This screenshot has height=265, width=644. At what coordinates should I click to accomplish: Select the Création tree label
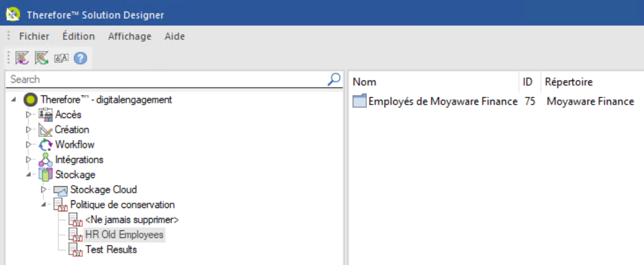72,130
